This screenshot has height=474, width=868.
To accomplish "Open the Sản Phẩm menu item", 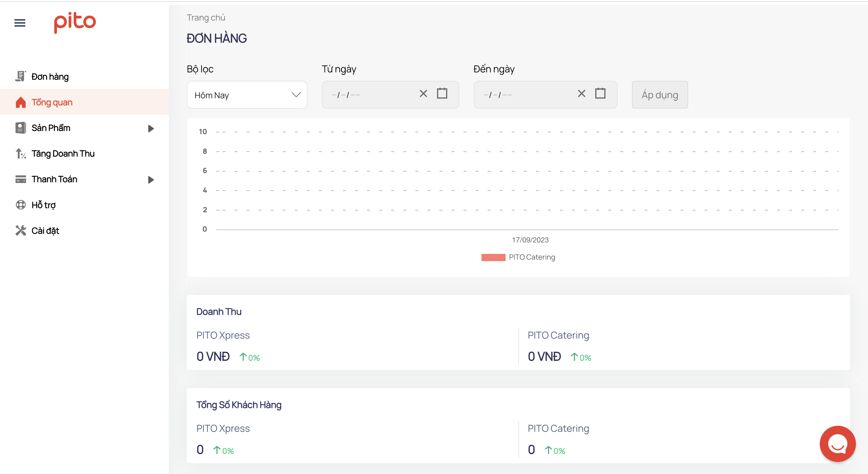I will (x=84, y=128).
